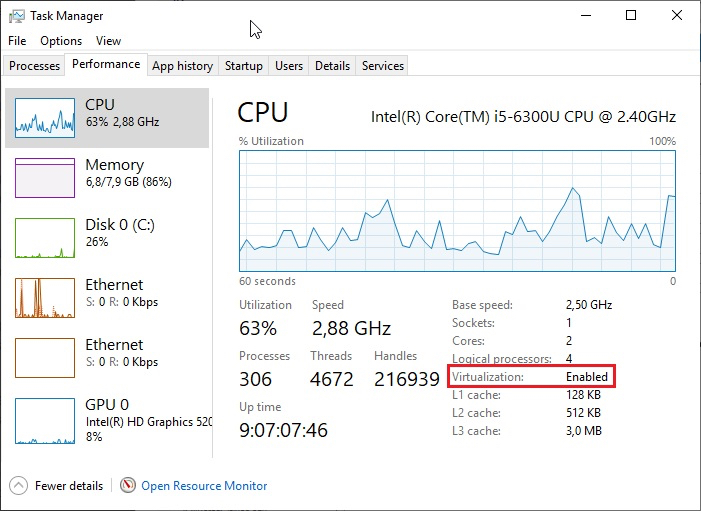
Task: Switch to the Details tab
Action: point(332,66)
